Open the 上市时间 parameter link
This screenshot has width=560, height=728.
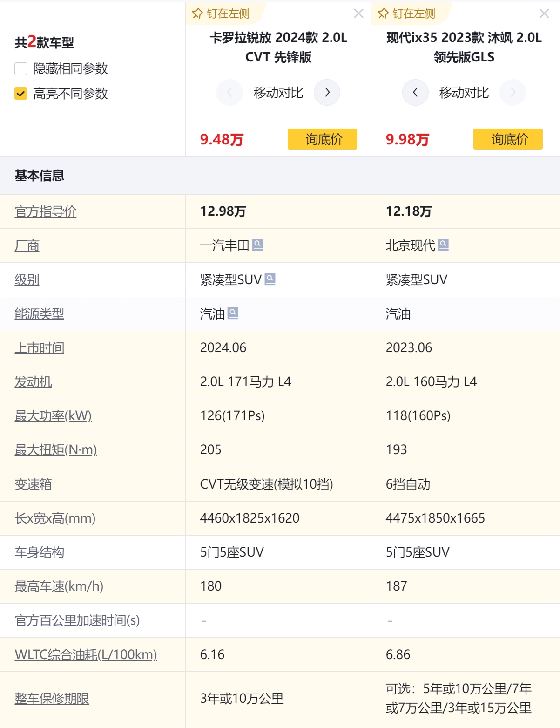coord(39,347)
